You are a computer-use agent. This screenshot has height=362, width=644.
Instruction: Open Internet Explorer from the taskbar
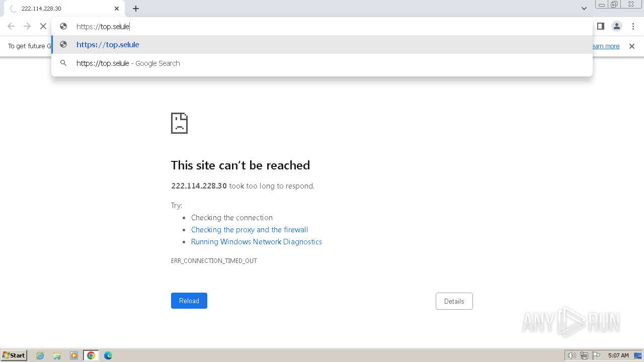pos(40,355)
